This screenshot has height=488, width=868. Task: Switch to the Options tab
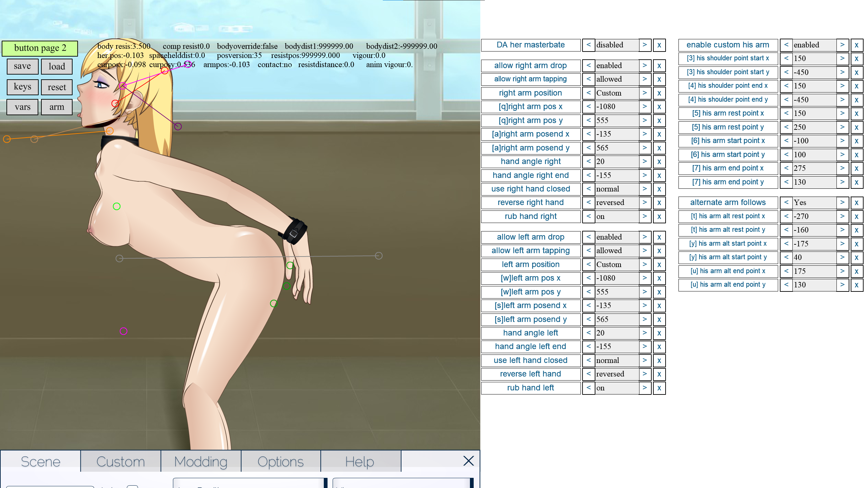(280, 462)
